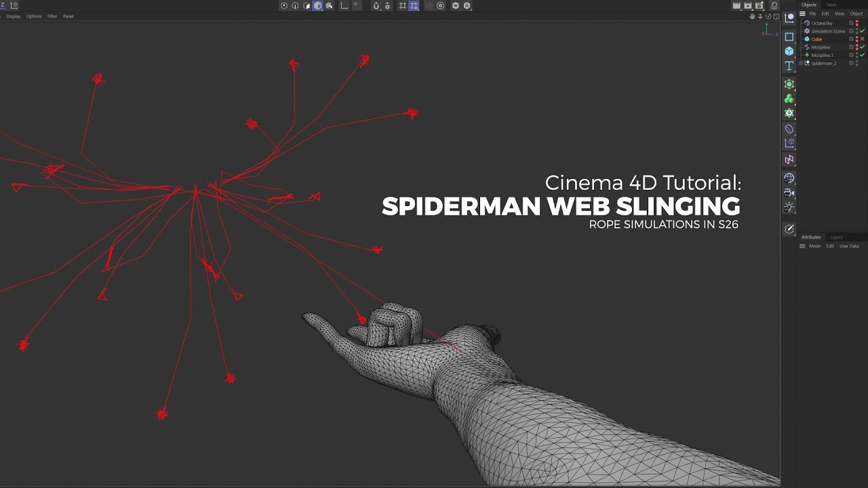Click the viewport rotate icon
The image size is (868, 488).
point(768,16)
